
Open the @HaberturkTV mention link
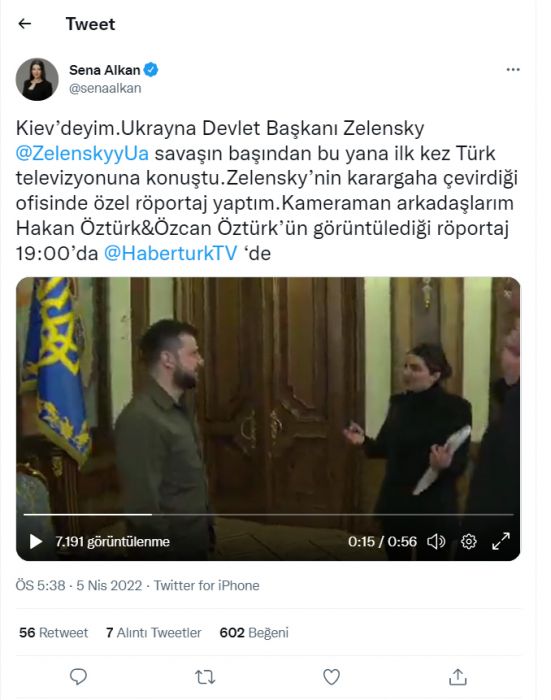pos(171,253)
